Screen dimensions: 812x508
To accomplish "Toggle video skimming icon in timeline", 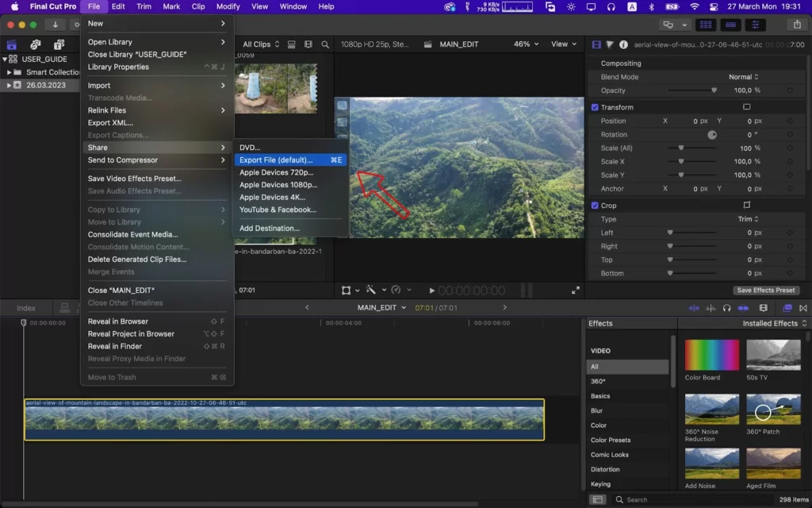I will click(694, 308).
